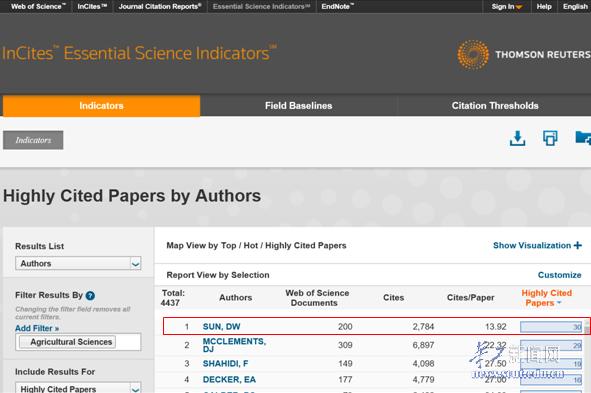The height and width of the screenshot is (393, 591).
Task: Select the orange Indicators tab
Action: pos(101,106)
